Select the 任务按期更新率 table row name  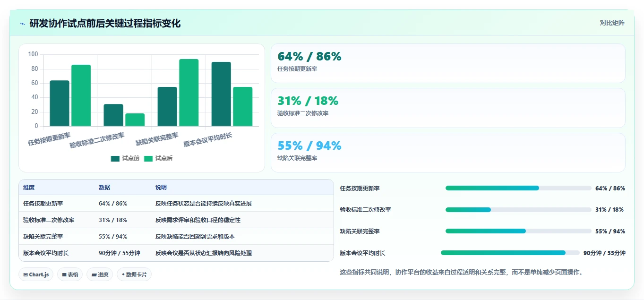[x=43, y=204]
